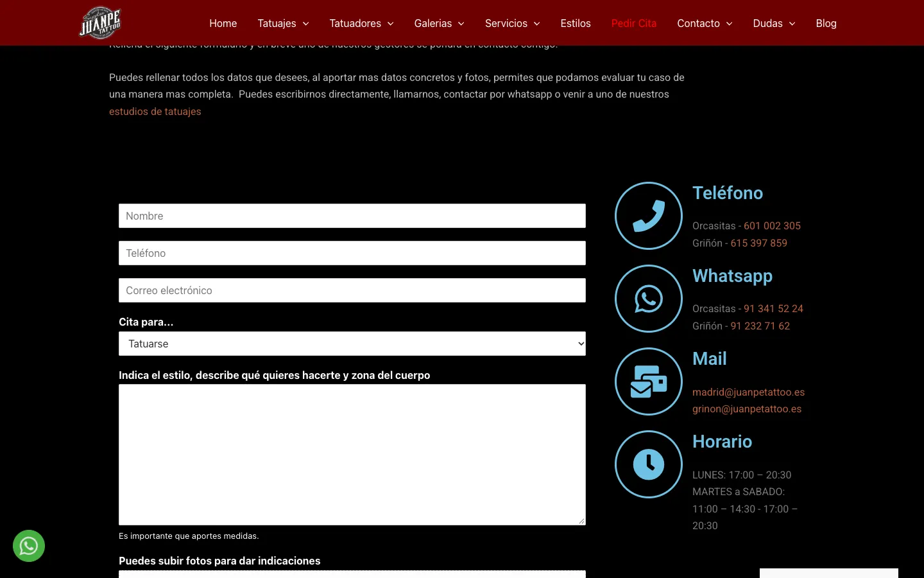Expand the Tatuadores submenu arrow

click(x=391, y=24)
